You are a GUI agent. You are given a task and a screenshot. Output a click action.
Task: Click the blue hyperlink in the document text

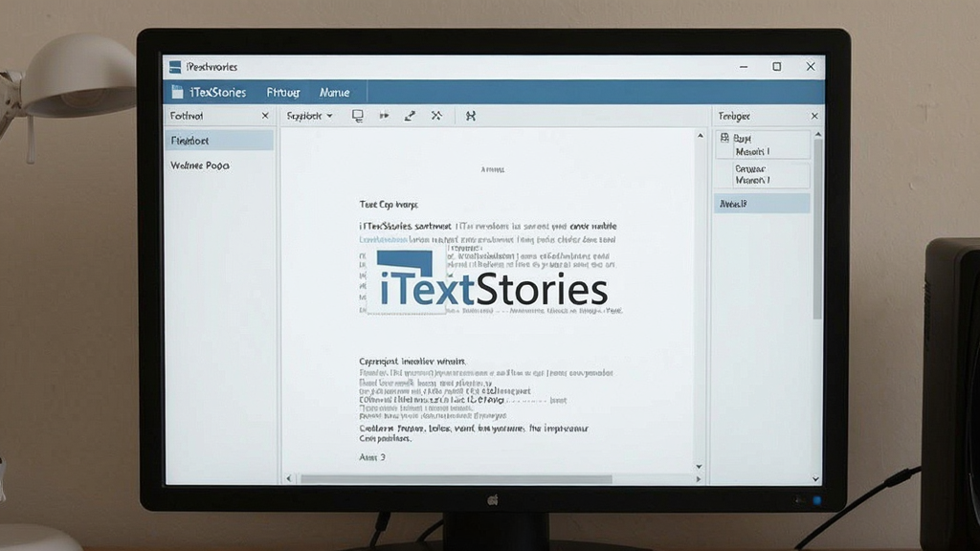(x=383, y=240)
